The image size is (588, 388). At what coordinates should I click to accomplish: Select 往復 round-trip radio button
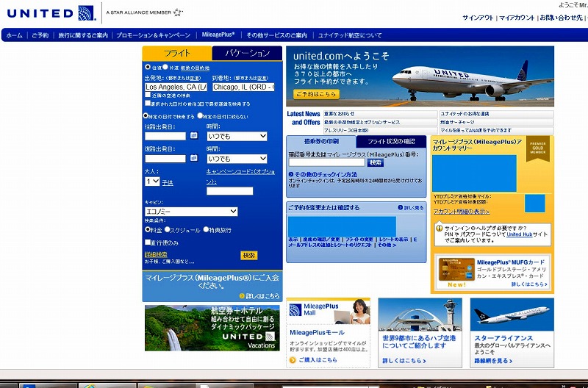[x=148, y=67]
